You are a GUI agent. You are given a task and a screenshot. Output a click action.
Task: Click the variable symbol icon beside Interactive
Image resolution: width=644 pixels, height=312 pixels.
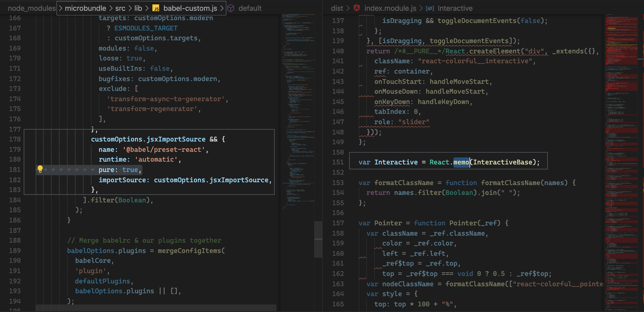tap(430, 8)
